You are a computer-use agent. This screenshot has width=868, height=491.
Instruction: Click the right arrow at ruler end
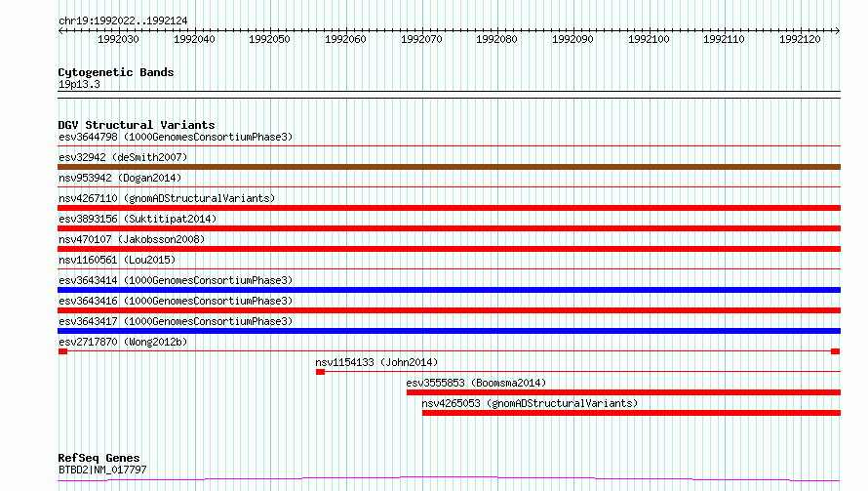coord(838,30)
